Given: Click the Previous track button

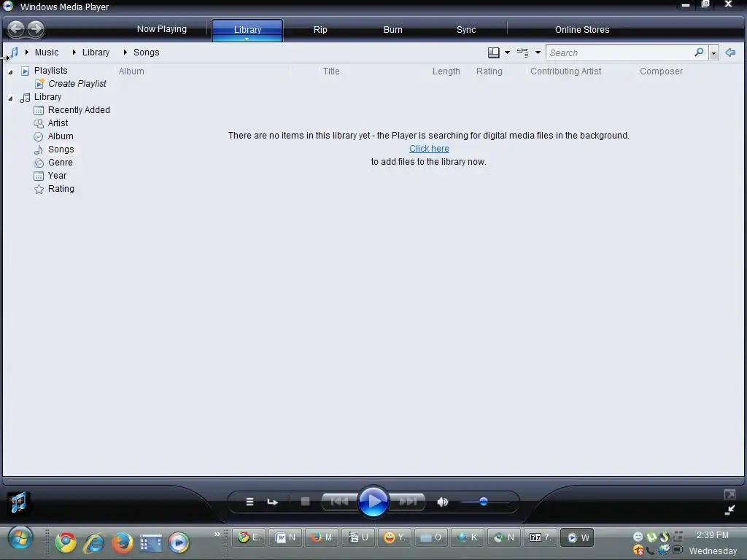Looking at the screenshot, I should tap(339, 502).
